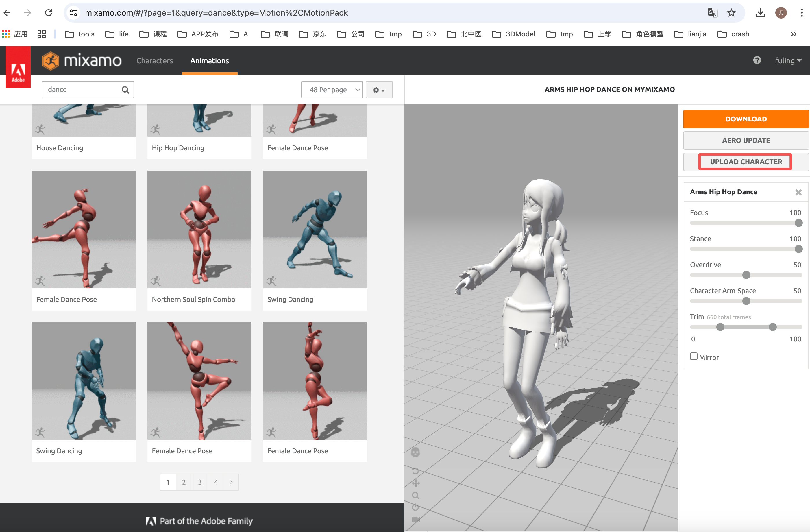Close the Arms Hip Hop Dance panel
810x532 pixels.
(798, 192)
